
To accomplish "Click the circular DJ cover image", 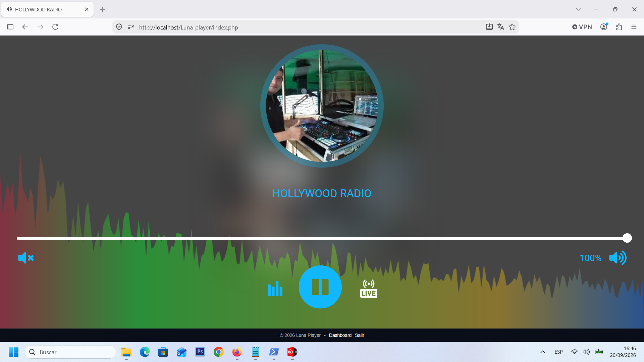I will [322, 106].
